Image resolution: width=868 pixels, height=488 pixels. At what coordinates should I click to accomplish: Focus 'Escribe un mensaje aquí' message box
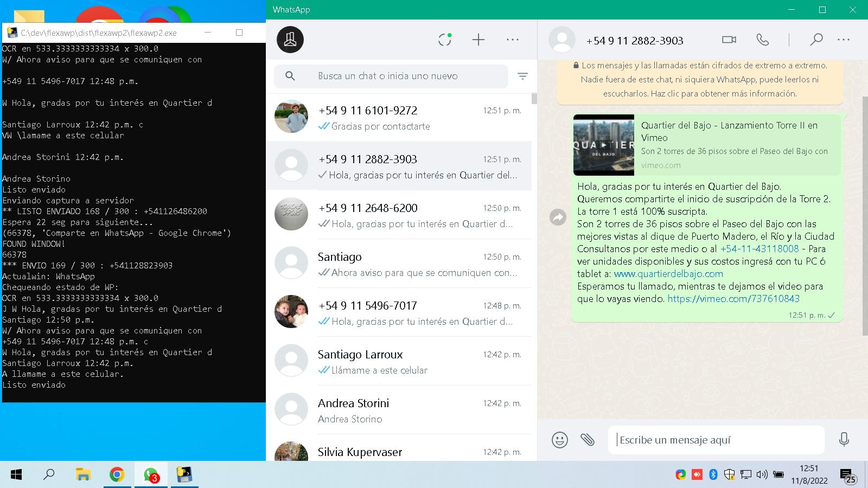coord(716,440)
